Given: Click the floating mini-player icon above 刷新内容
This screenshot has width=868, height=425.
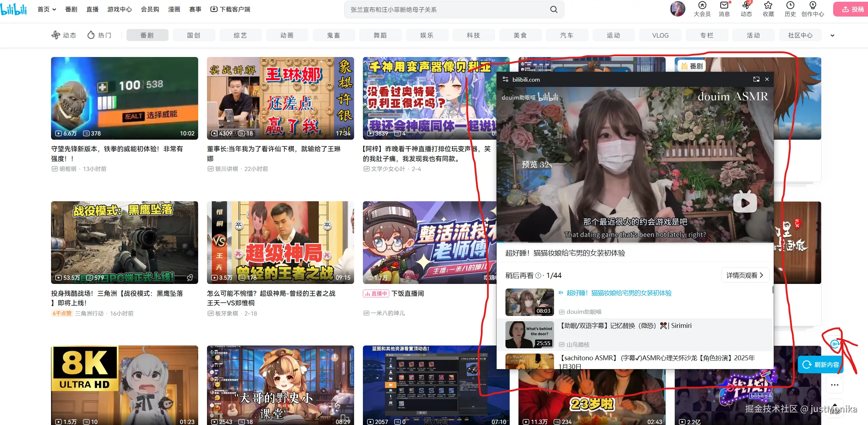Looking at the screenshot, I should tap(835, 344).
